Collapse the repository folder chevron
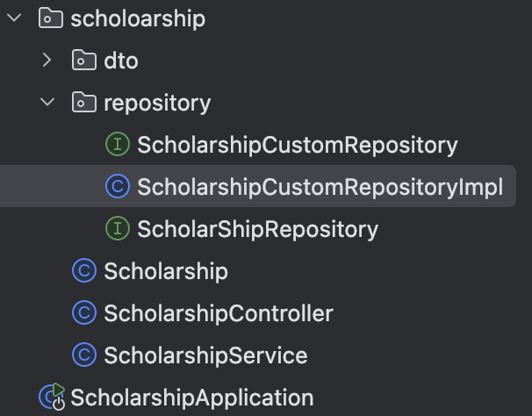Image resolution: width=532 pixels, height=416 pixels. pos(47,102)
